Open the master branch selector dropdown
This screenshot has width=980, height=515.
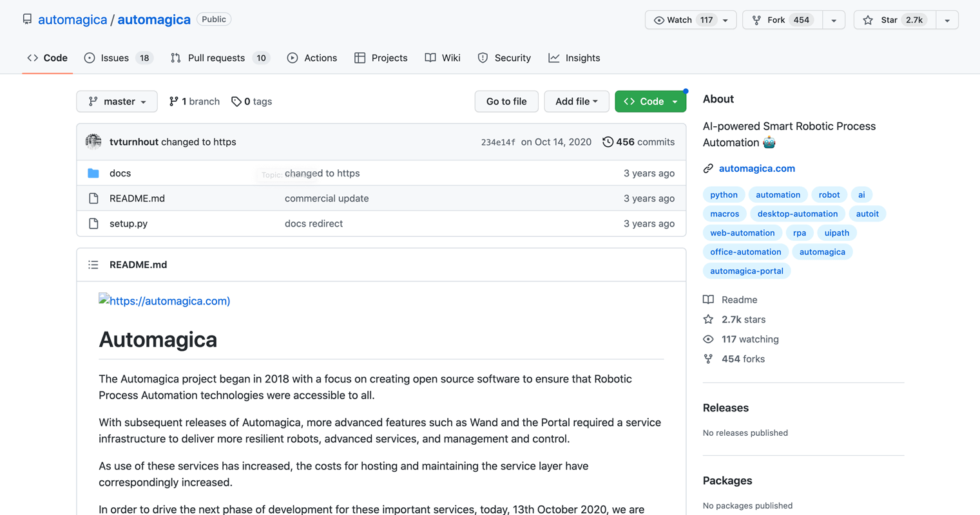tap(117, 101)
